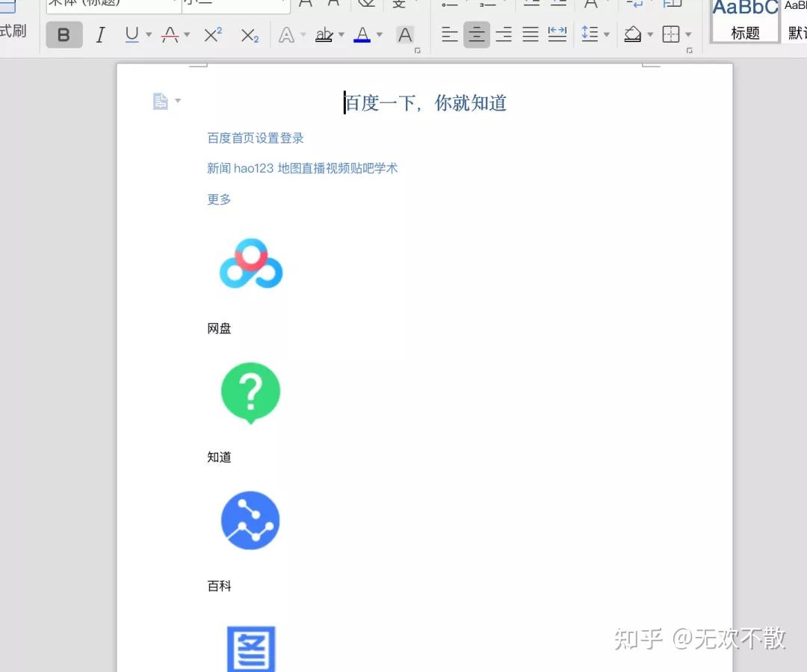Image resolution: width=807 pixels, height=672 pixels.
Task: Open the underline style dropdown
Action: pyautogui.click(x=147, y=34)
